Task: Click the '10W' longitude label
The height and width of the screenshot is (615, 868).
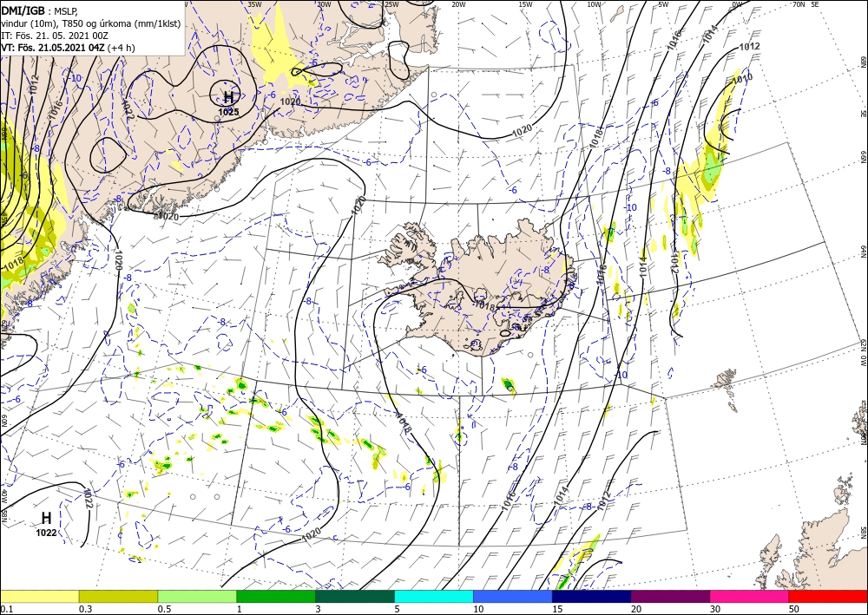Action: [x=594, y=4]
